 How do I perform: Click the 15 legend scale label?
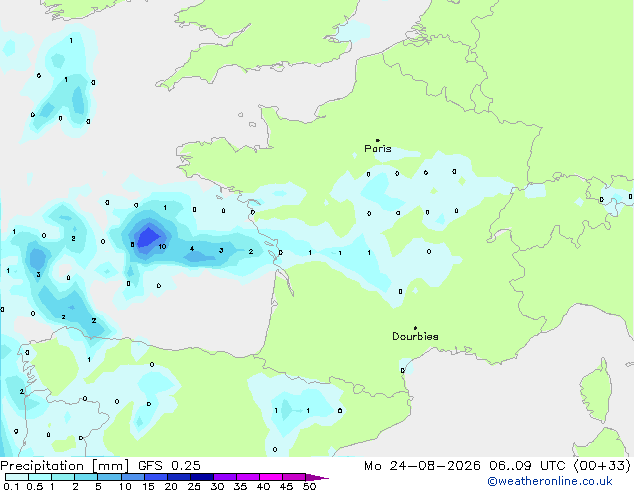(x=148, y=486)
